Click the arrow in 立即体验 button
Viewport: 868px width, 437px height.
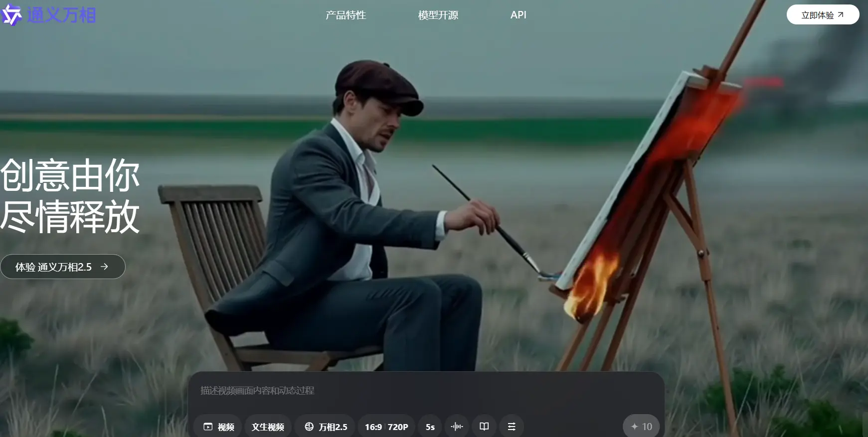tap(841, 15)
